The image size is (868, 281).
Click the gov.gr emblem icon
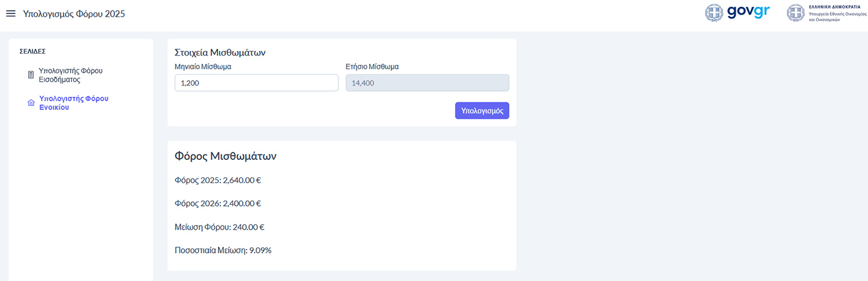tap(714, 13)
